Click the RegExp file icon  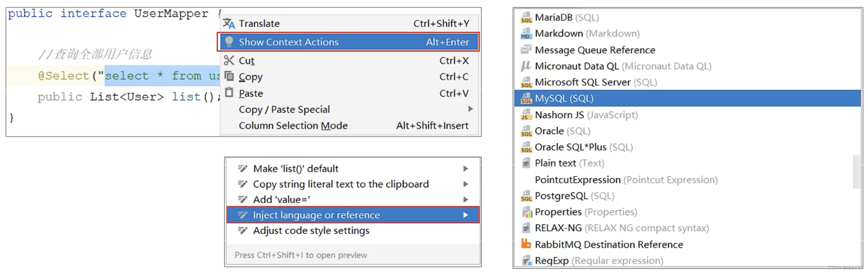click(527, 260)
